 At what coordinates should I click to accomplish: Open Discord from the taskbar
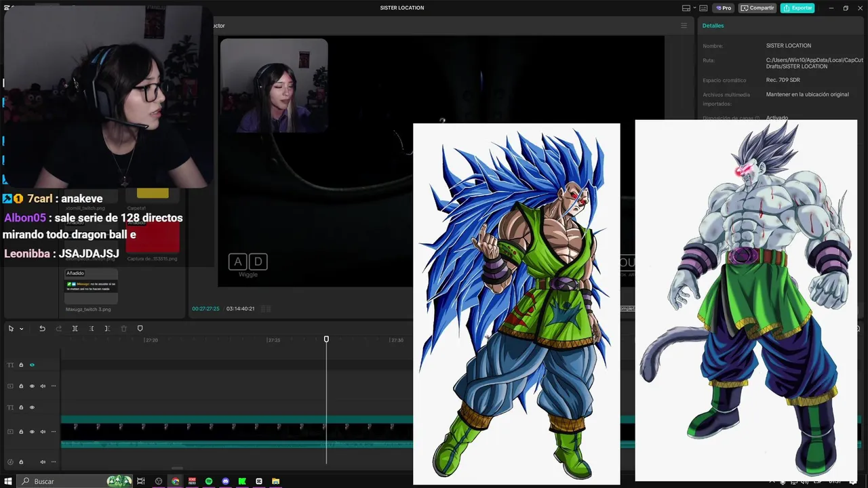[226, 481]
